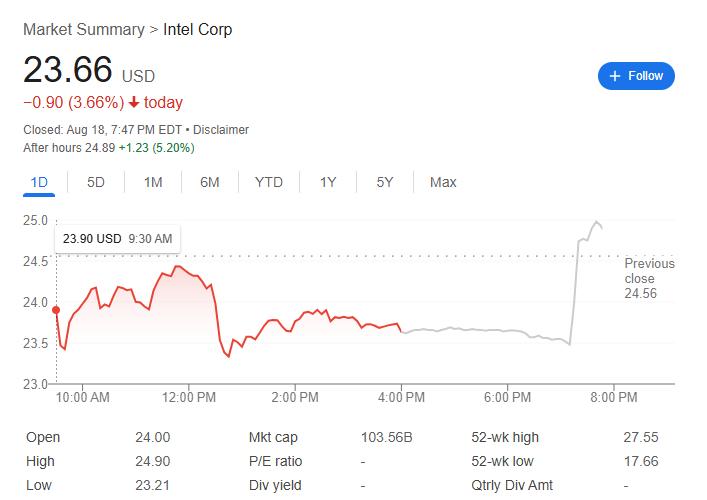Click the red down arrow icon
This screenshot has width=707, height=500.
pyautogui.click(x=134, y=103)
